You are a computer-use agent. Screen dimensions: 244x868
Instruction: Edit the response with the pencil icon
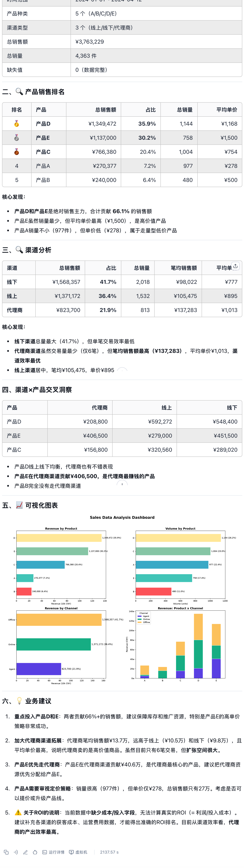25,852
